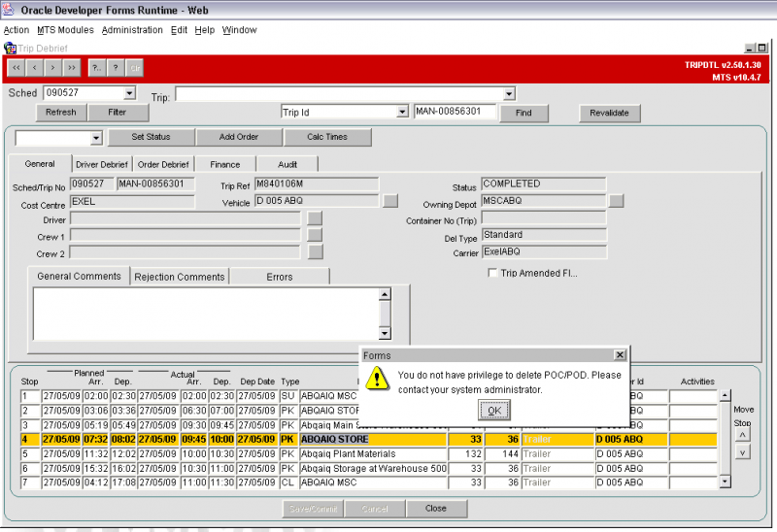
Task: Select highlighted stop 4 ABQAIQ STORE
Action: (x=369, y=439)
